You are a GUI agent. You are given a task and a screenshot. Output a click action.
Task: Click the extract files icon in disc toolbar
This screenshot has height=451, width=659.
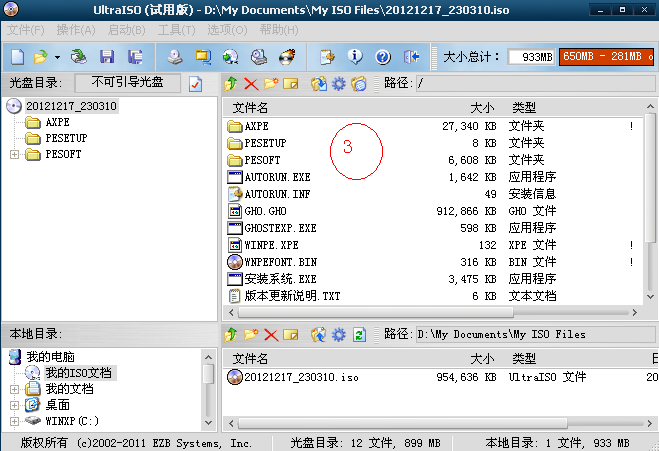pos(319,84)
